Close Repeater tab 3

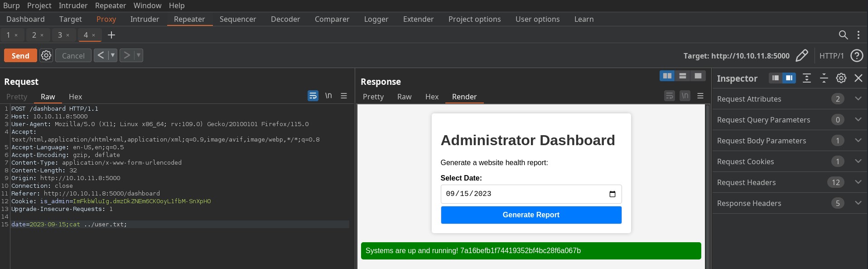click(x=68, y=35)
